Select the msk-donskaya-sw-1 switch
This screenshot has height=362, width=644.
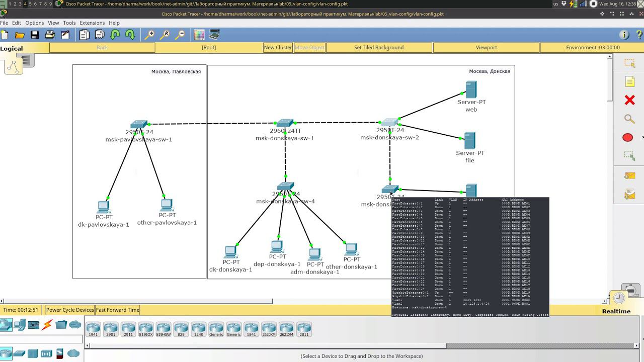coord(285,123)
